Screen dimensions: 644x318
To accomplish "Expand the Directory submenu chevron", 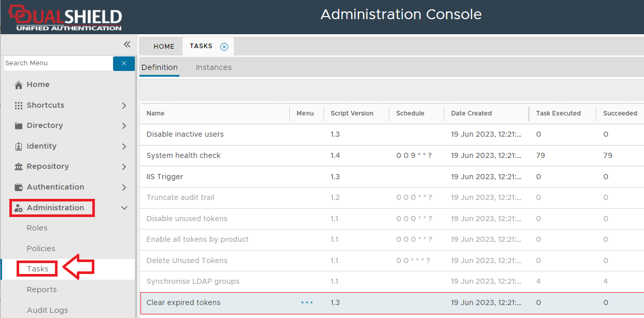I will pyautogui.click(x=124, y=126).
